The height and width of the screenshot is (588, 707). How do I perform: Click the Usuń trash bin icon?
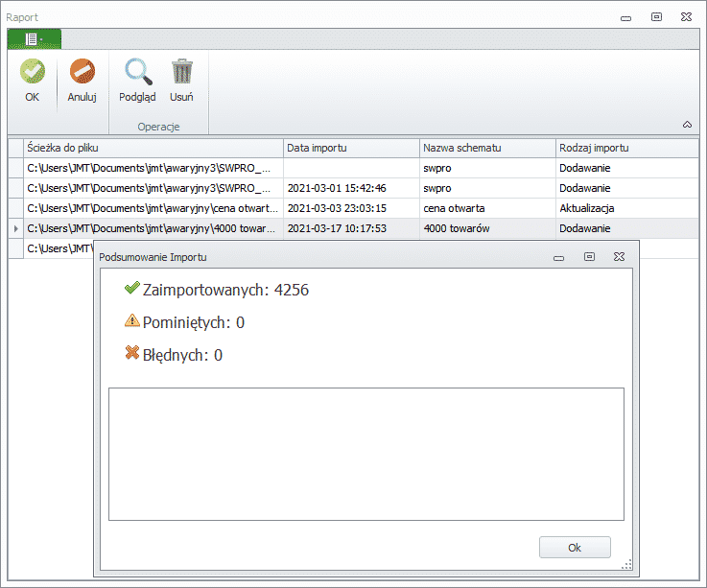click(181, 71)
